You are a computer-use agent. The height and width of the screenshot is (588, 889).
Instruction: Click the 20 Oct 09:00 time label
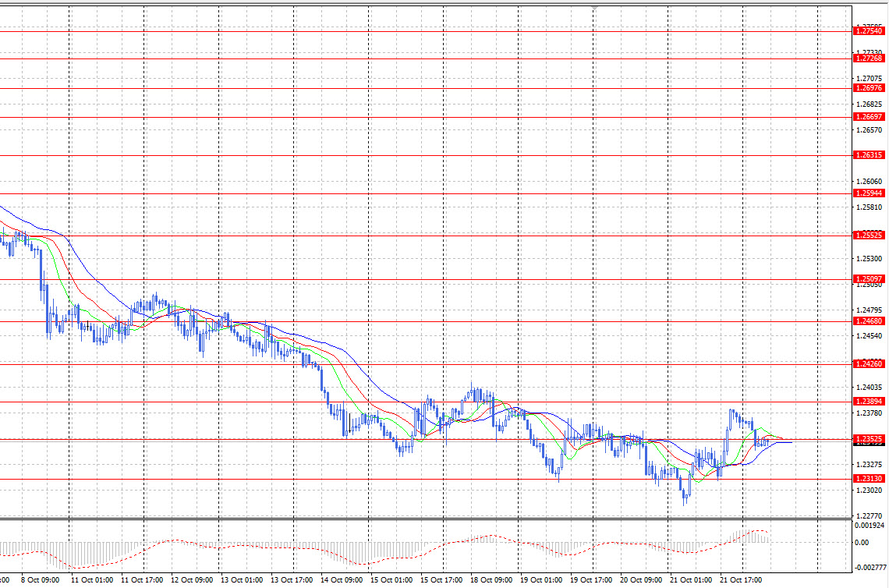[641, 580]
